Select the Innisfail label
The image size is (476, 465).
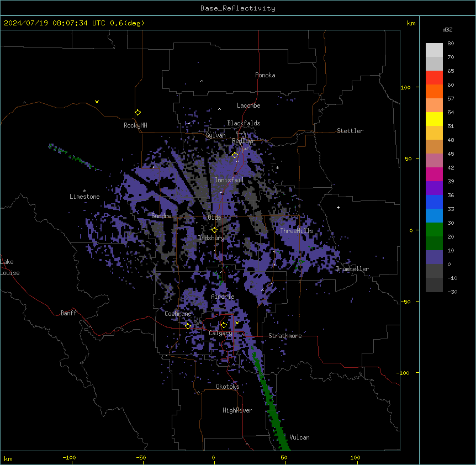229,180
